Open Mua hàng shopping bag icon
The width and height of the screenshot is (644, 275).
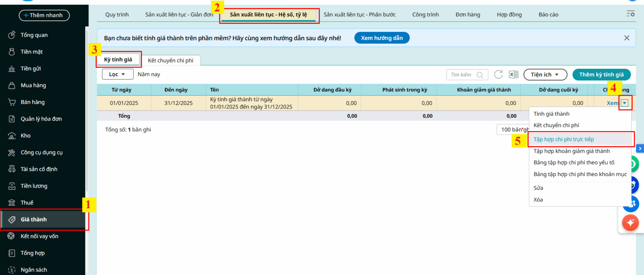tap(12, 85)
